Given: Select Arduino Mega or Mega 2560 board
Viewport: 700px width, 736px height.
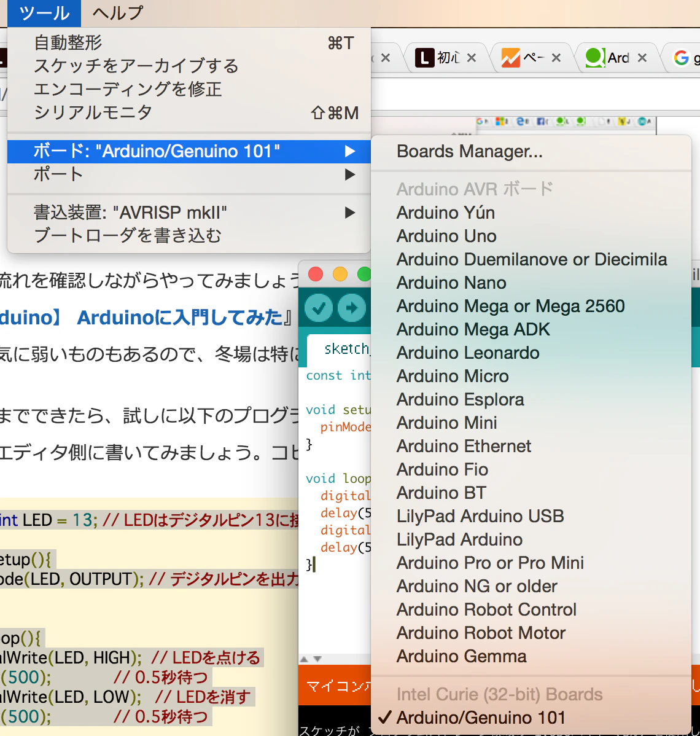Looking at the screenshot, I should (531, 306).
